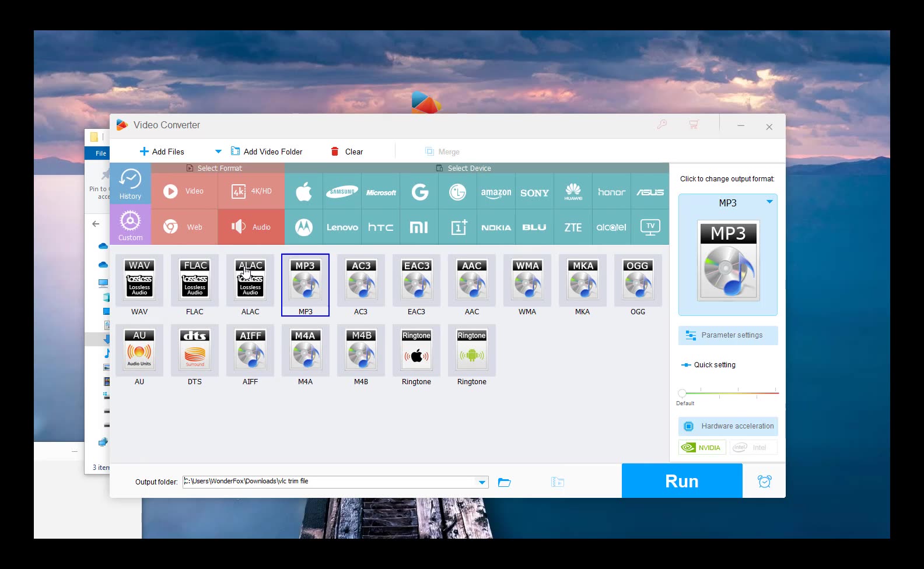
Task: Open the registration key icon
Action: pyautogui.click(x=662, y=124)
